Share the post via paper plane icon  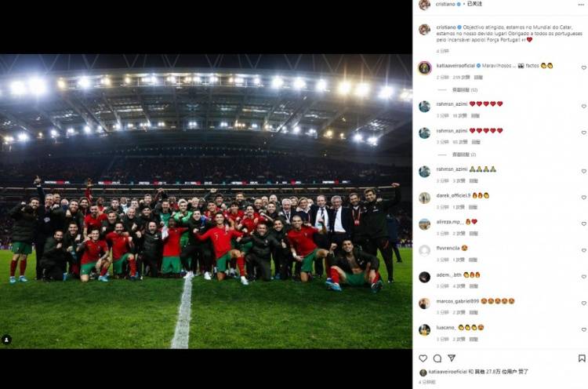452,358
